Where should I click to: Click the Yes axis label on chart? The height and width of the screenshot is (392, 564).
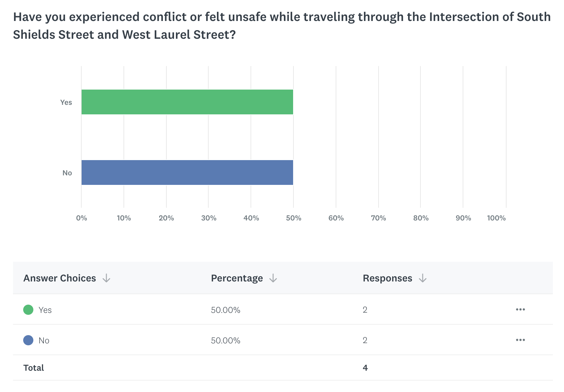coord(66,102)
